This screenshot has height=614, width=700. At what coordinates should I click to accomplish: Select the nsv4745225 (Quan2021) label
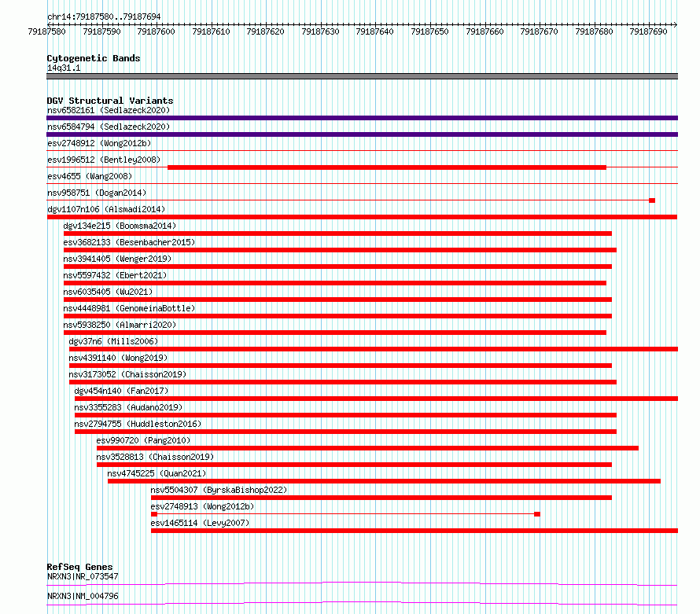click(x=157, y=473)
